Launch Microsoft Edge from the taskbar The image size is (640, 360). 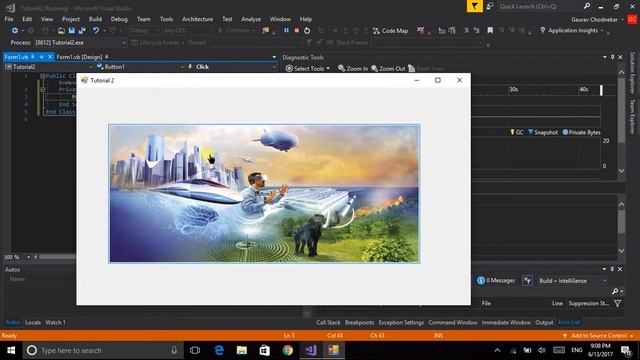[219, 350]
